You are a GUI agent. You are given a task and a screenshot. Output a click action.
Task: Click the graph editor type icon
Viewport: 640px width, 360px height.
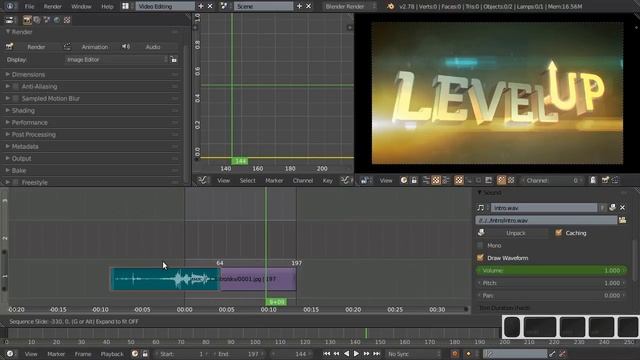coord(202,180)
